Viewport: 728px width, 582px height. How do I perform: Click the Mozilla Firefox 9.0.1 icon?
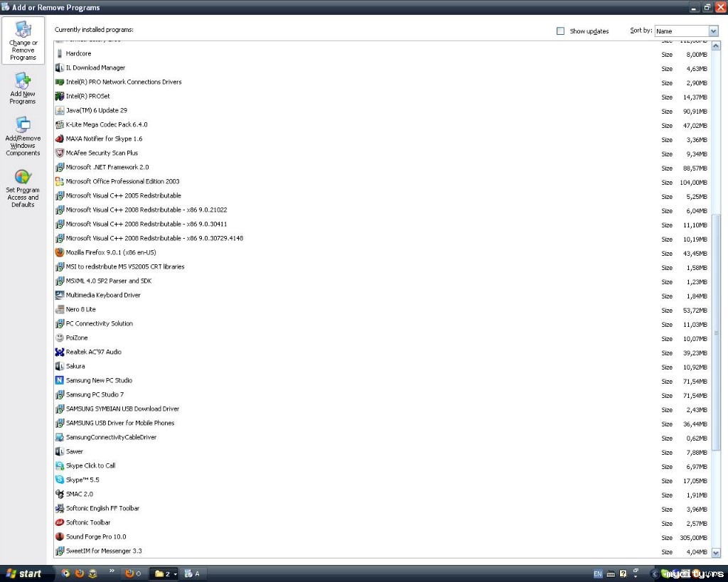pos(60,252)
